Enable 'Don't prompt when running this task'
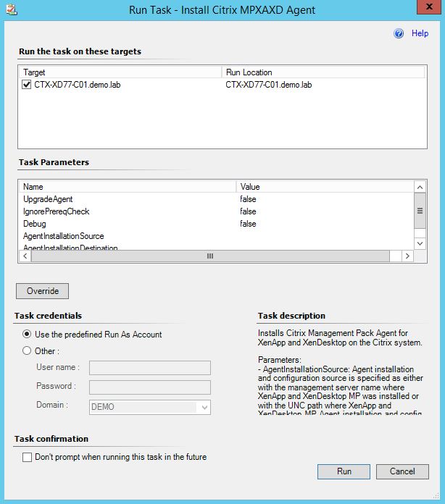 click(x=28, y=457)
